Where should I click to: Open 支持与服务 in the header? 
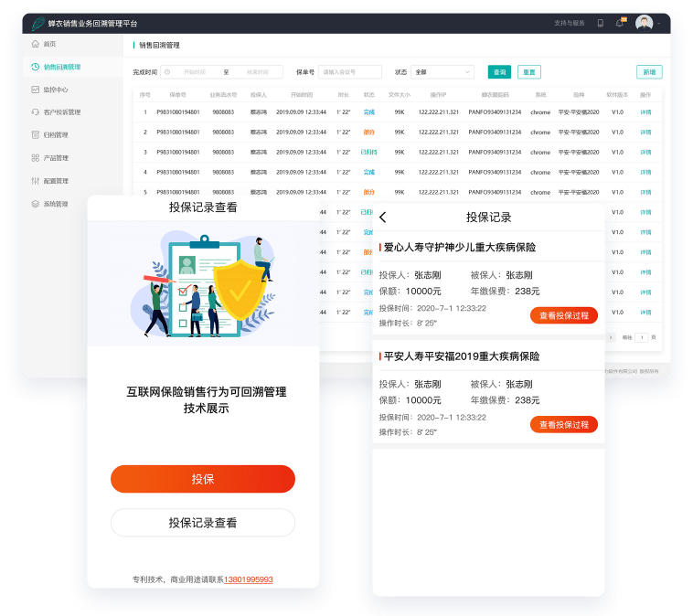click(x=570, y=23)
